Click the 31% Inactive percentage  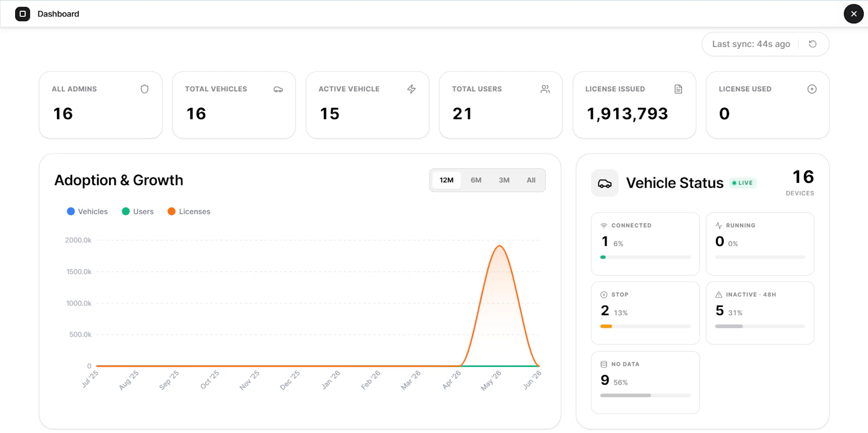pos(735,313)
